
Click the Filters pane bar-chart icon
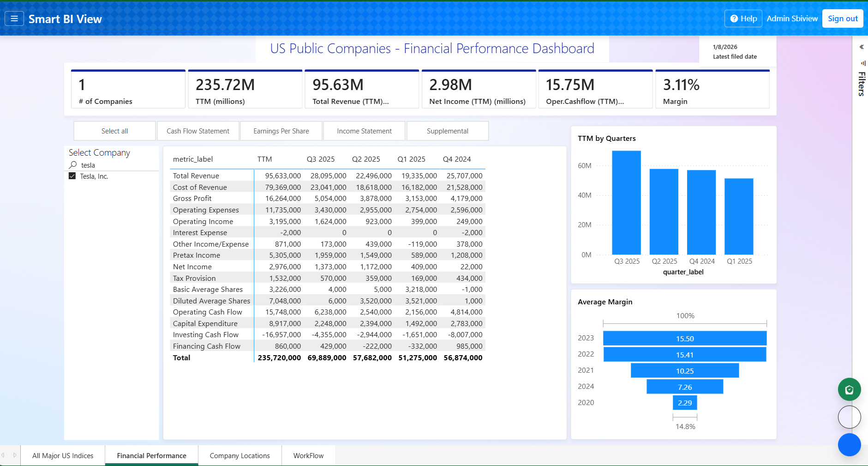(x=862, y=63)
